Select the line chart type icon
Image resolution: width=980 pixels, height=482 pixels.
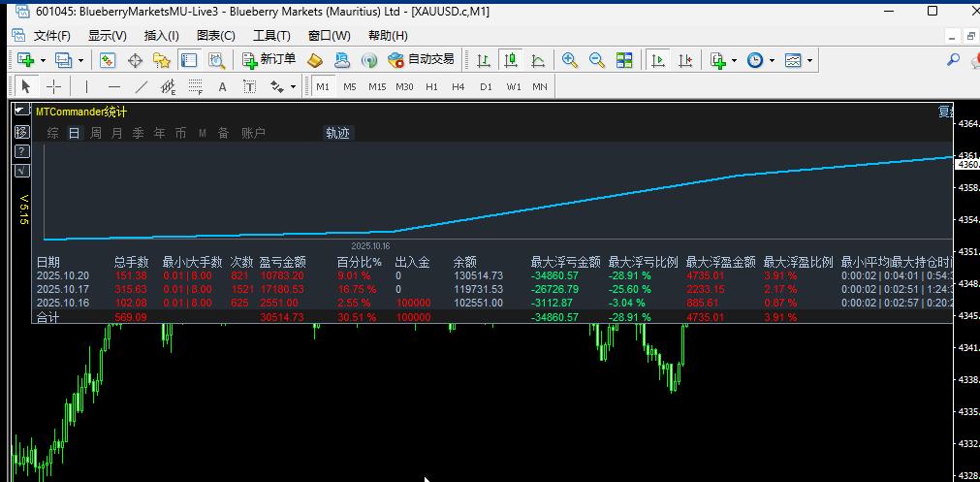538,60
